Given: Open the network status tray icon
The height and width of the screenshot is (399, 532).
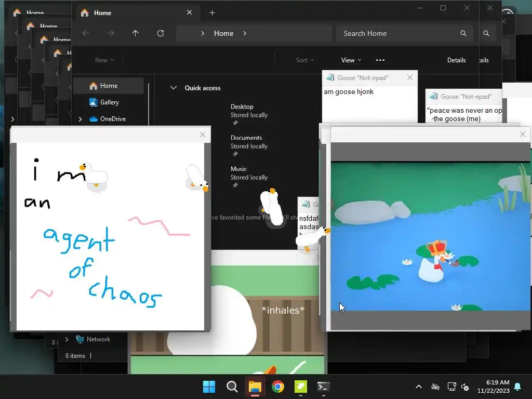Looking at the screenshot, I should (451, 387).
